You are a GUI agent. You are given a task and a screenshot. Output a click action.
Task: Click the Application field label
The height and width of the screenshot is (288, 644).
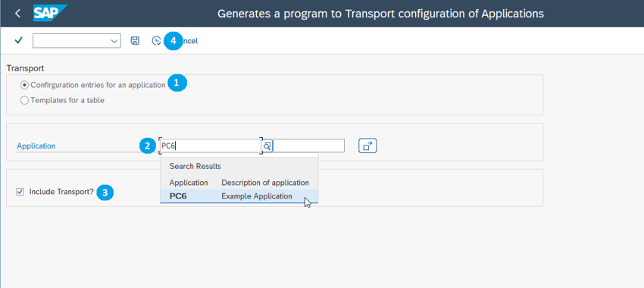[x=36, y=146]
